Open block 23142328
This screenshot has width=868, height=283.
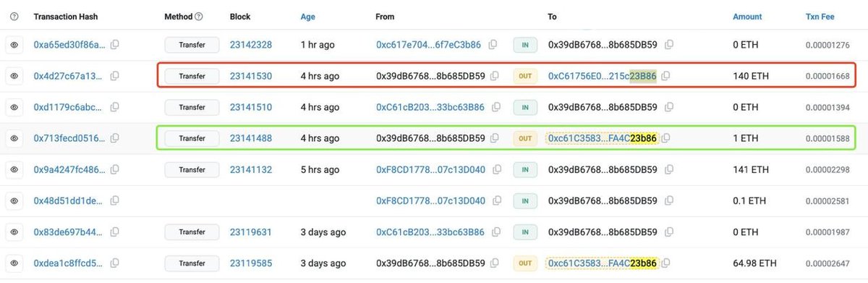251,45
